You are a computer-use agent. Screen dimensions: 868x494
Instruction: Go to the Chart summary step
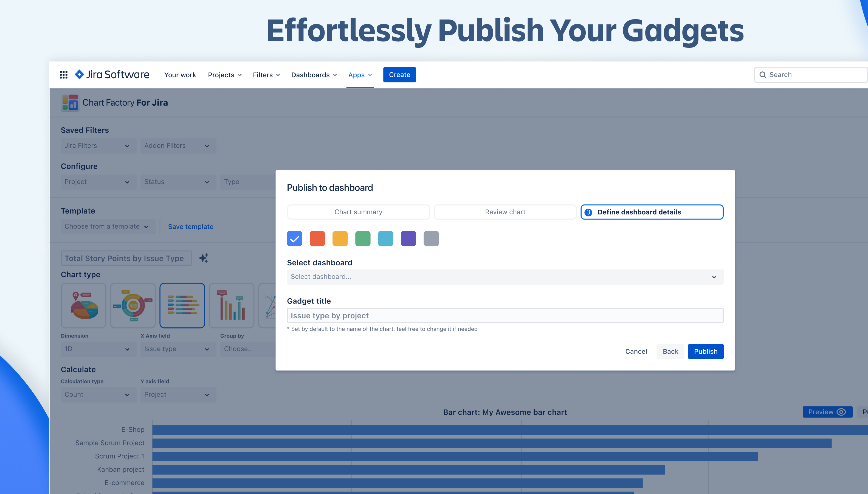click(358, 212)
